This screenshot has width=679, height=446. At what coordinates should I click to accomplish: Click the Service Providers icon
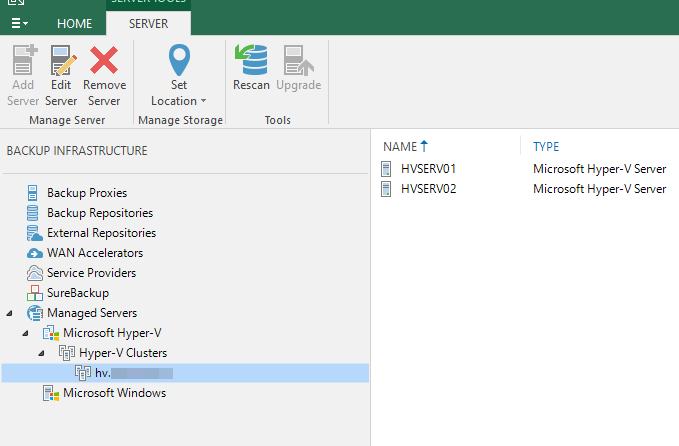click(x=35, y=273)
